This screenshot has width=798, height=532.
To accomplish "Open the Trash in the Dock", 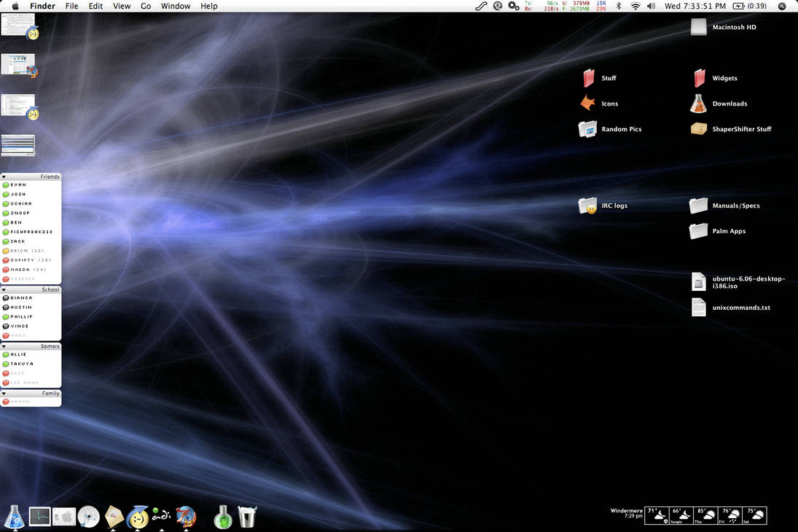I will (247, 516).
